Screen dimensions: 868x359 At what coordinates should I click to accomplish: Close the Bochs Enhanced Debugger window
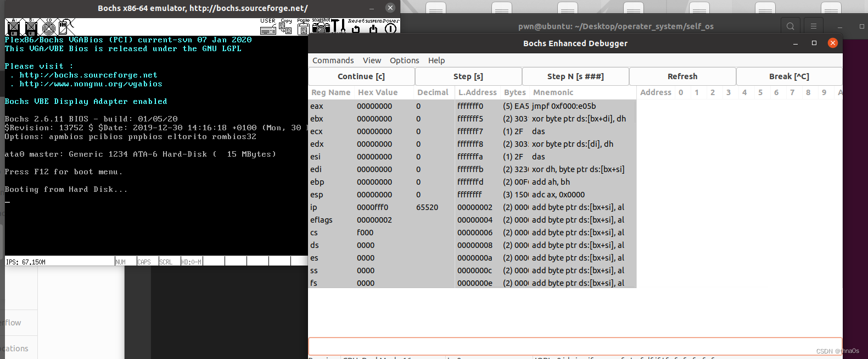pyautogui.click(x=833, y=43)
